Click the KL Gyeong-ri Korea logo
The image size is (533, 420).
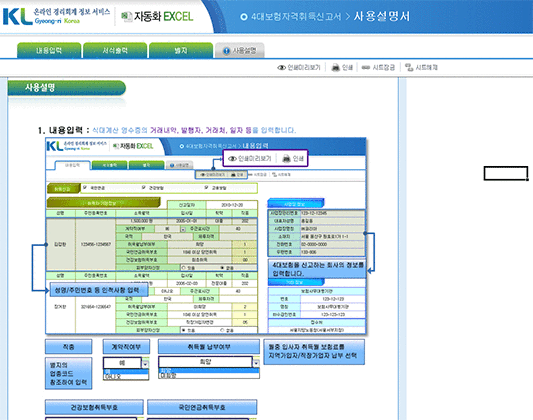tap(56, 16)
